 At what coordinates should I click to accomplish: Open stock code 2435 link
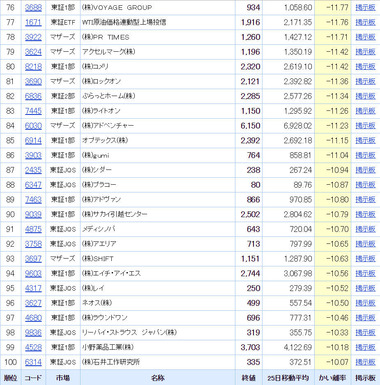pos(33,170)
